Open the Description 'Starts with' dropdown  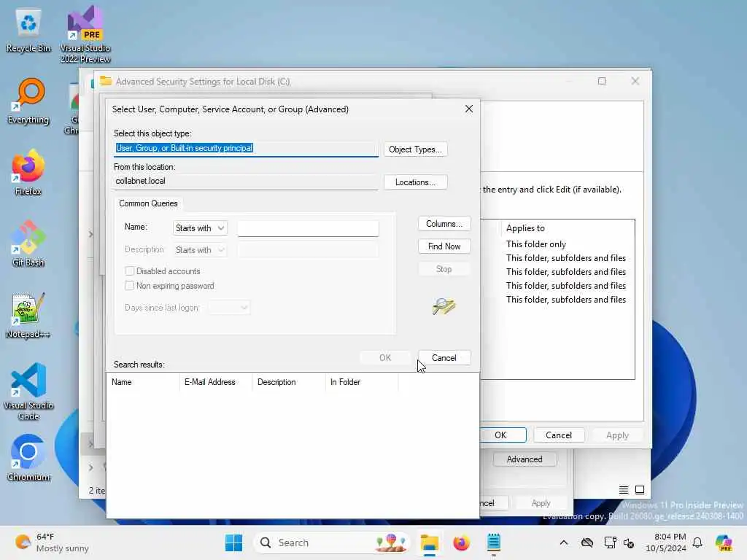[x=200, y=250]
